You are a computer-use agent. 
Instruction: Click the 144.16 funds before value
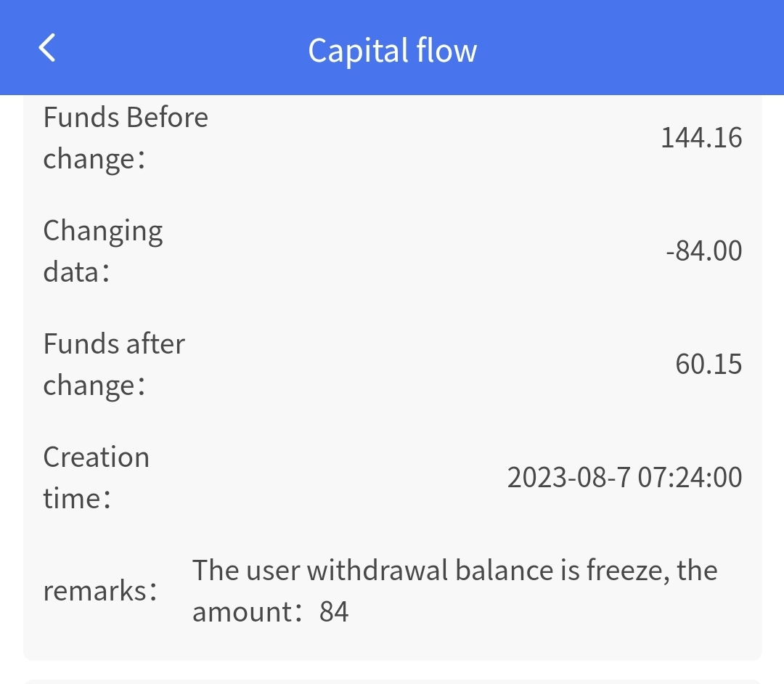(x=701, y=137)
